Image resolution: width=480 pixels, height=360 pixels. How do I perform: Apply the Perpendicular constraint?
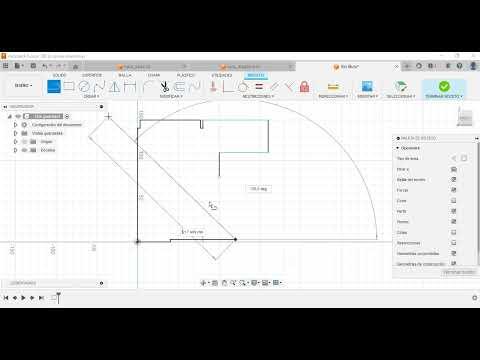click(289, 87)
